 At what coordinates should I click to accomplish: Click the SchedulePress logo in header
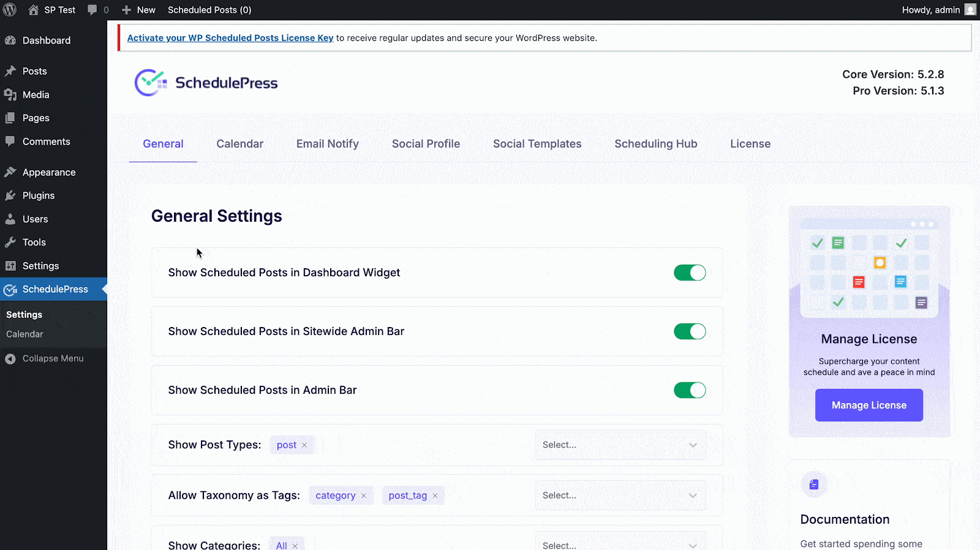(x=206, y=83)
